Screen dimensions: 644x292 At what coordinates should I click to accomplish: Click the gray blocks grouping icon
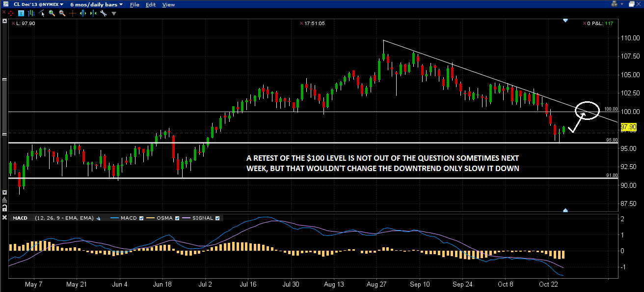pos(614,4)
